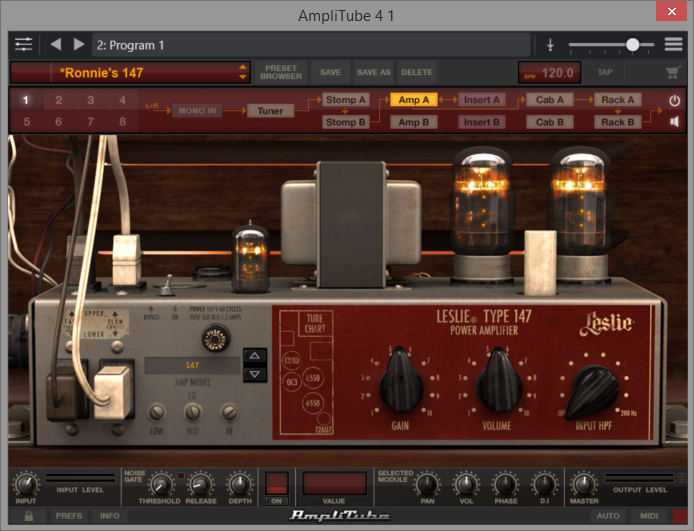Click the GAIN knob on amp
This screenshot has height=531, width=694.
coord(401,381)
